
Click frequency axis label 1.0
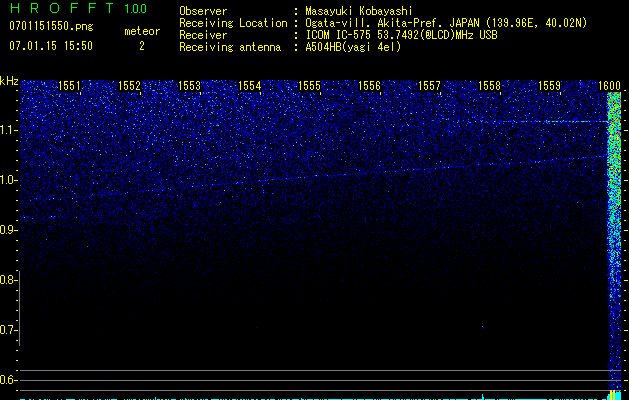[x=8, y=180]
